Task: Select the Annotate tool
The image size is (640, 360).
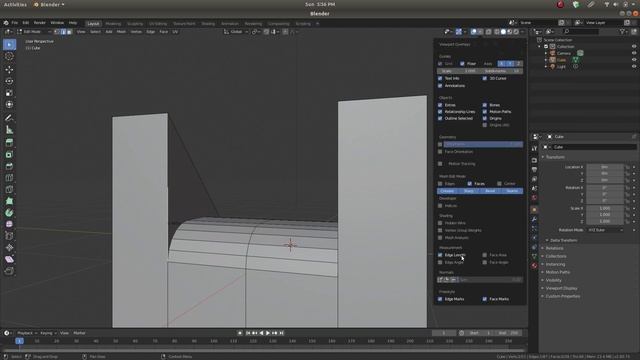Action: pos(9,118)
